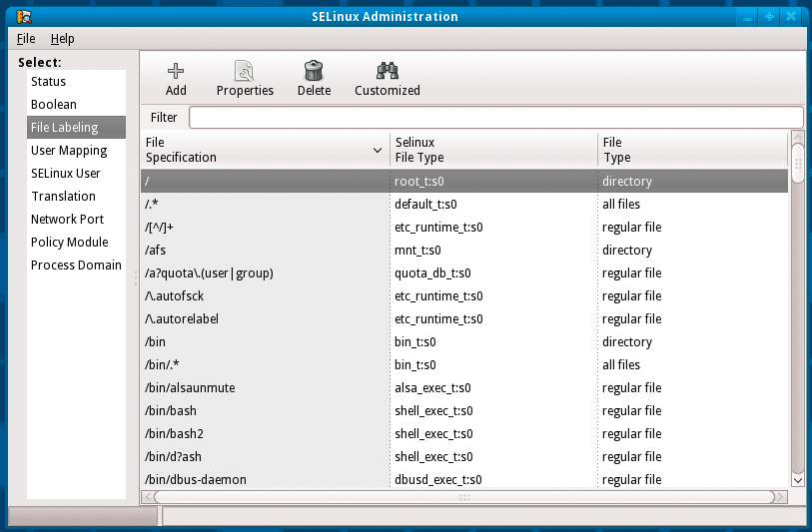The height and width of the screenshot is (532, 812).
Task: Select the /a?quota\.(user|group) row
Action: tap(464, 272)
